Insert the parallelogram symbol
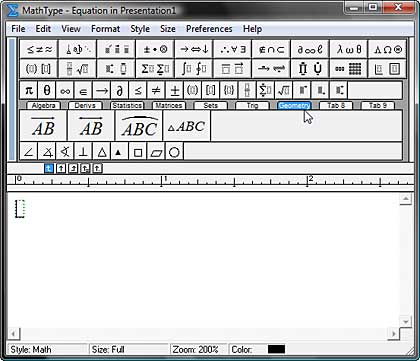 [156, 152]
